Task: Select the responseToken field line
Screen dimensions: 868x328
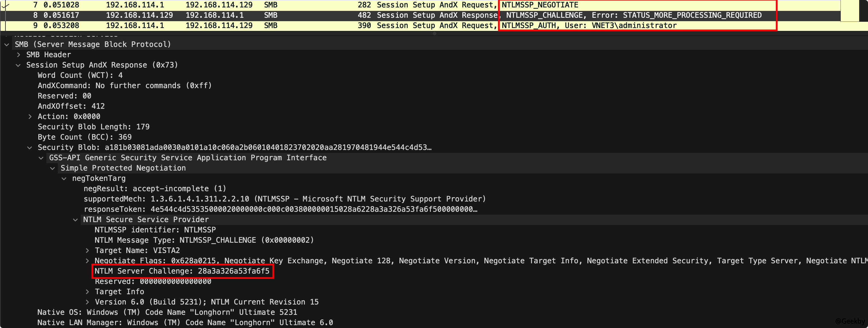Action: pyautogui.click(x=280, y=210)
